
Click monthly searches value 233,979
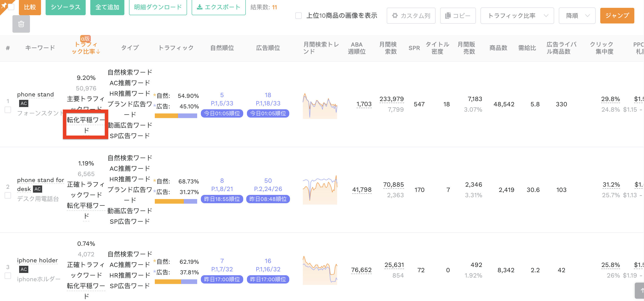pos(392,99)
